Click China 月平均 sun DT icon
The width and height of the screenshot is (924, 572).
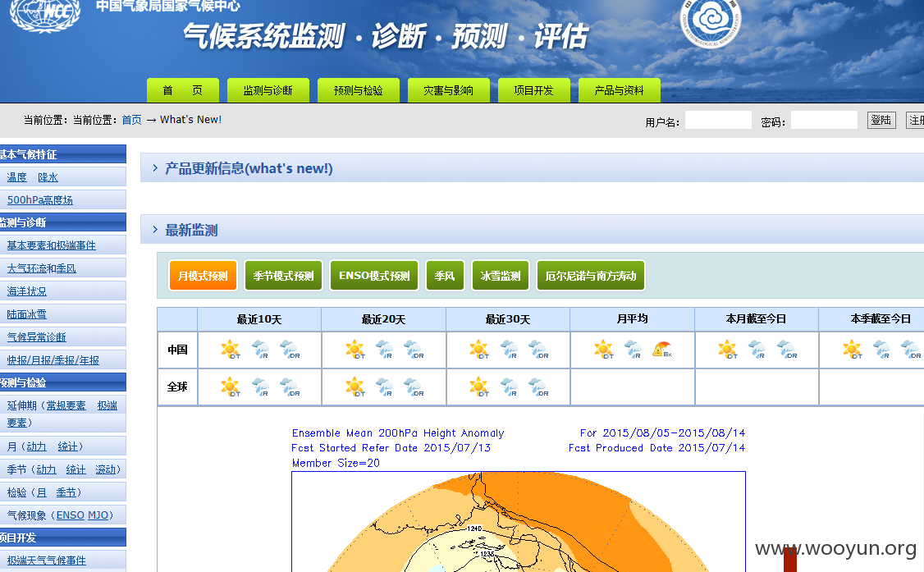click(x=603, y=350)
